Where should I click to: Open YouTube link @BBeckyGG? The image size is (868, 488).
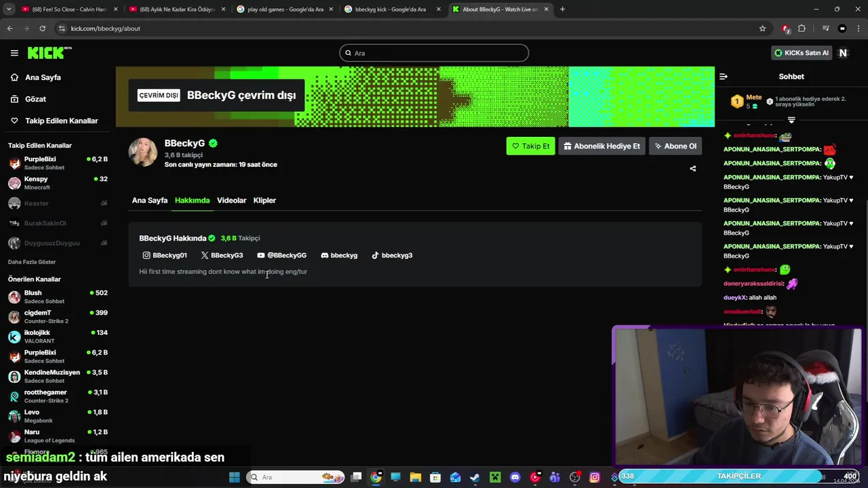coord(282,256)
